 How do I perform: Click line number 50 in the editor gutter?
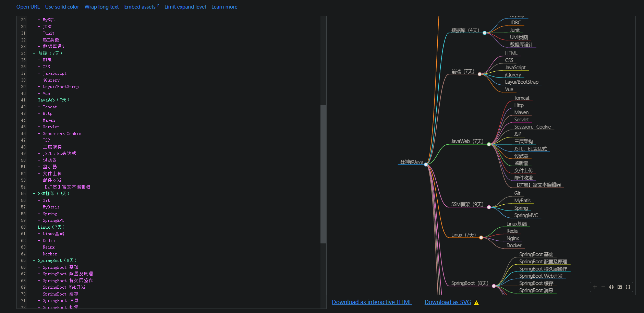tap(23, 160)
